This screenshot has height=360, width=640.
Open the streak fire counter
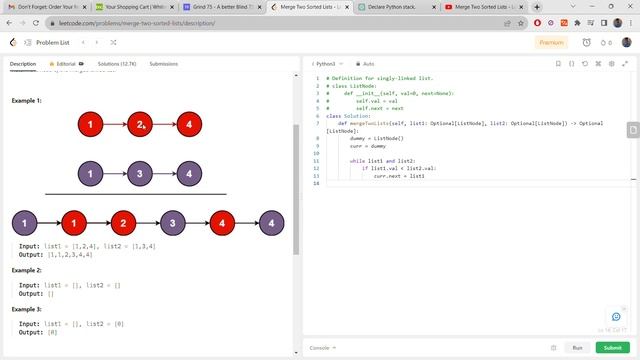[x=606, y=42]
